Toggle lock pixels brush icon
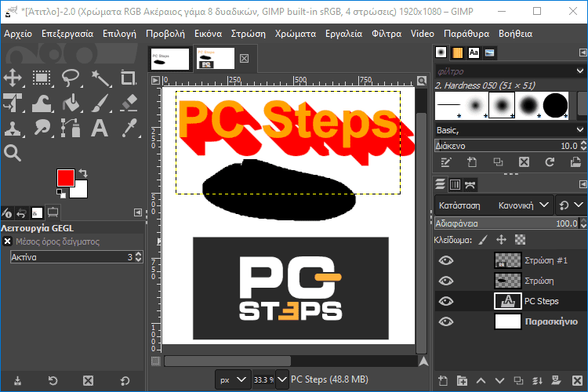Image resolution: width=588 pixels, height=392 pixels. click(x=484, y=240)
